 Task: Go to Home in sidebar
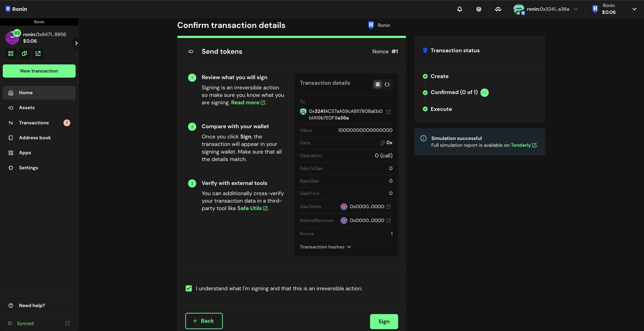click(x=39, y=93)
